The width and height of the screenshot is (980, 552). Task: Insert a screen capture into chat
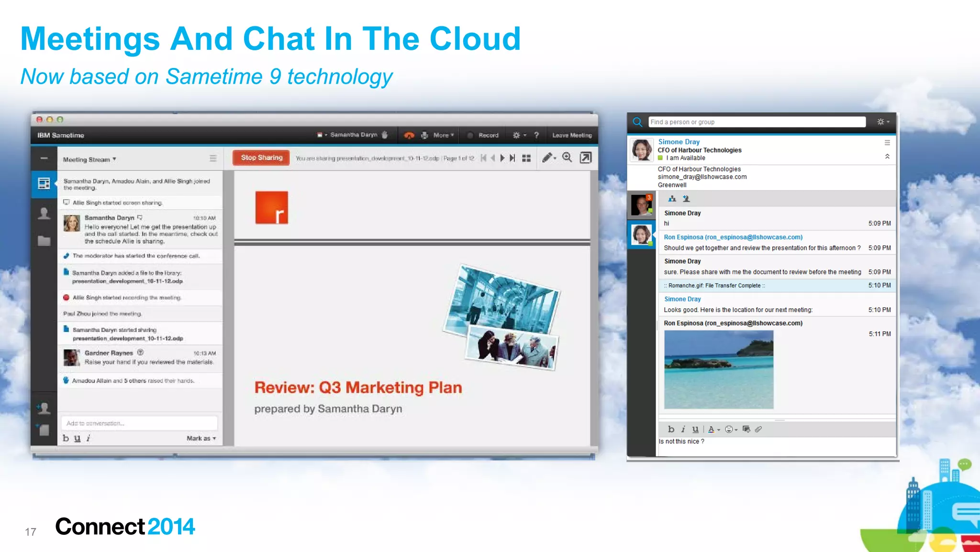[746, 429]
